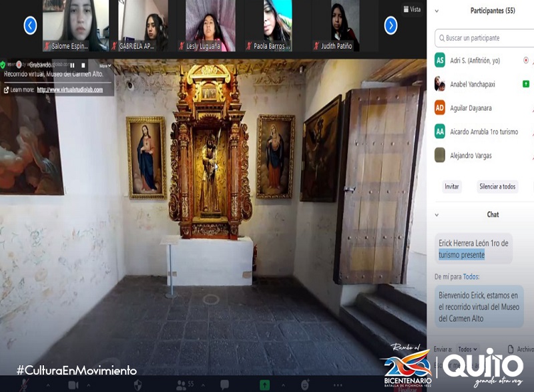Expand the More dropdown in the tour overlay
The image size is (534, 392).
point(103,65)
